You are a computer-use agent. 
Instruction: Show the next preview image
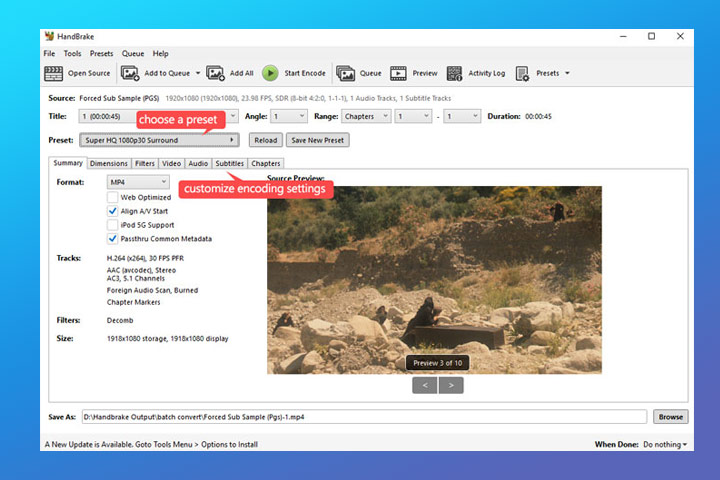451,385
